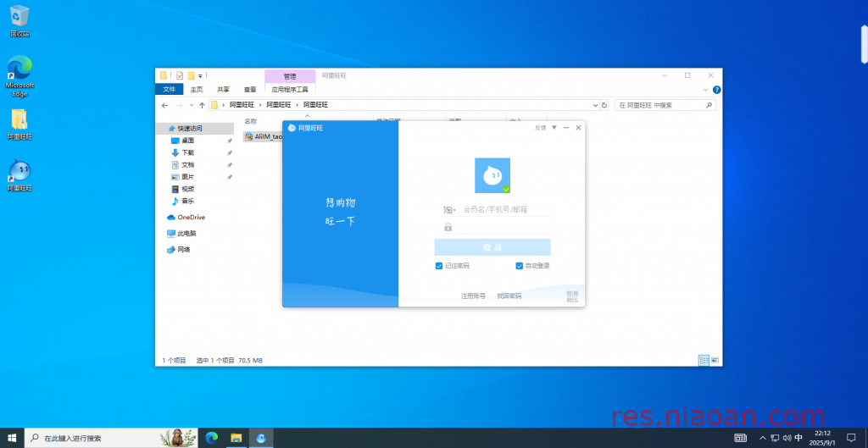868x448 pixels.
Task: Click the 名称 column header
Action: 250,120
